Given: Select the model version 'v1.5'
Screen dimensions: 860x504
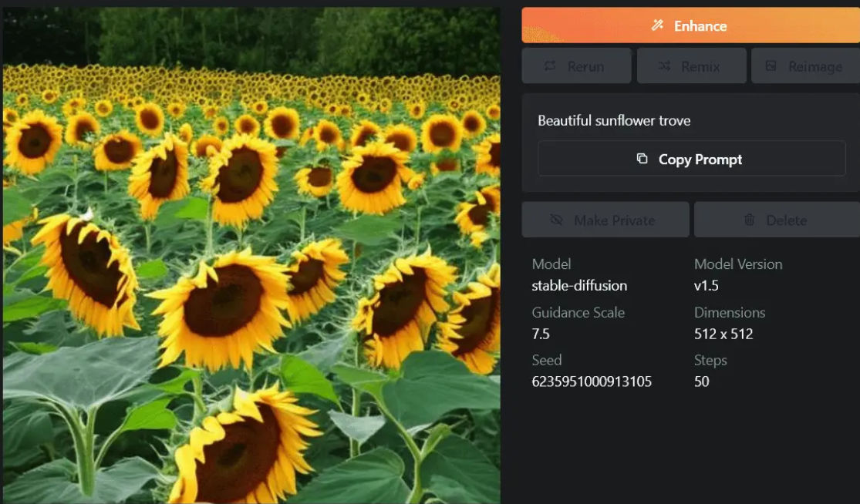Looking at the screenshot, I should tap(707, 285).
